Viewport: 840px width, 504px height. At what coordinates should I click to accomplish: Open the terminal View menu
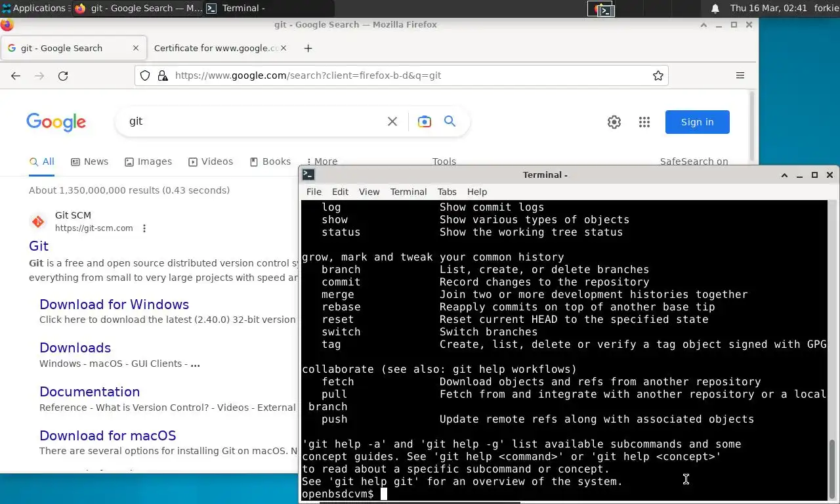pos(369,192)
